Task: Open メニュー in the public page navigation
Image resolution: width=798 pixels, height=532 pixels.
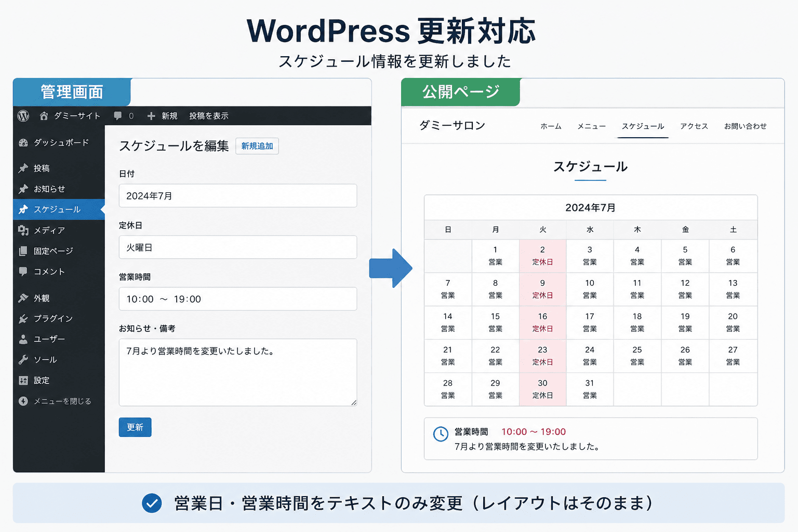Action: click(x=591, y=126)
